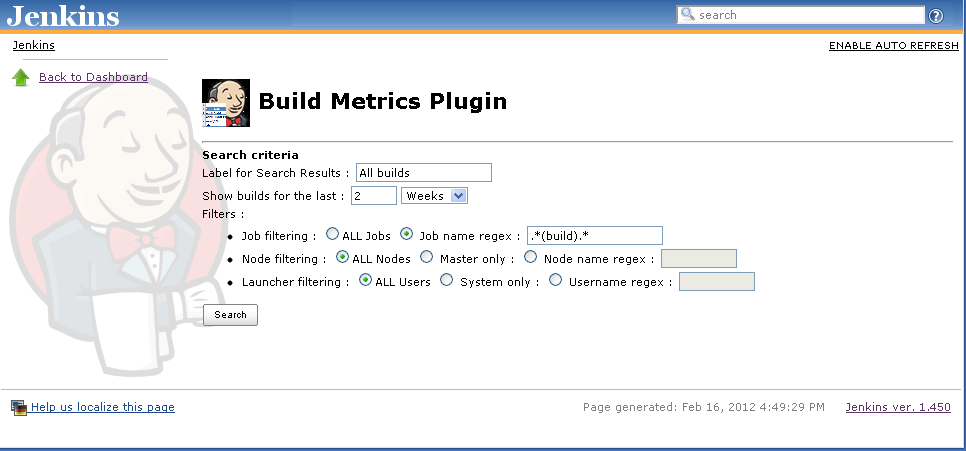
Task: Open the Jenkins ver. 1.450 link
Action: point(898,407)
